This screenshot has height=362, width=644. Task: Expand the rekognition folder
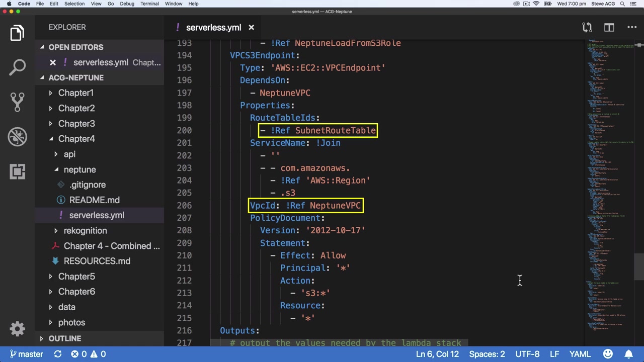(85, 231)
